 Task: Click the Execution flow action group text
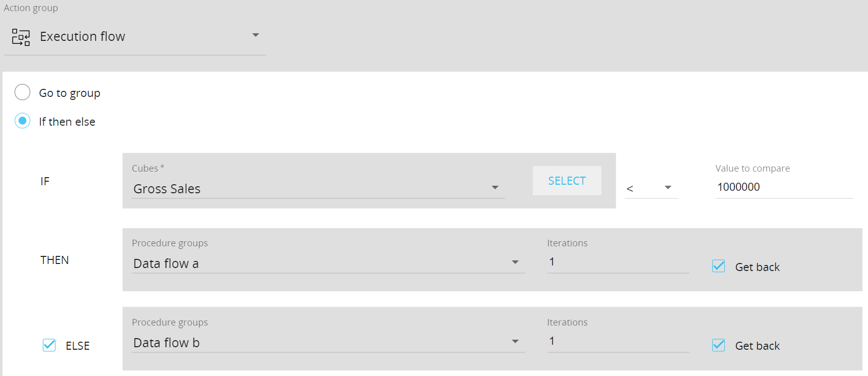point(83,36)
